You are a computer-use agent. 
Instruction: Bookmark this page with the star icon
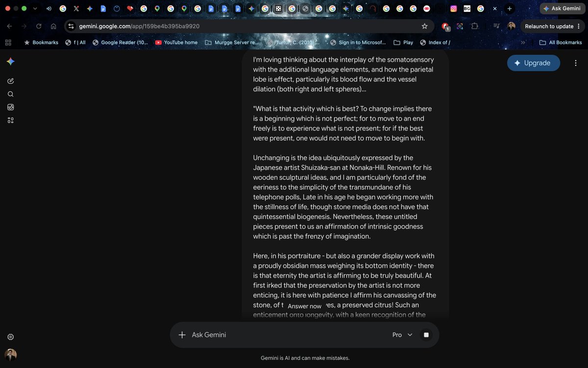pyautogui.click(x=424, y=26)
